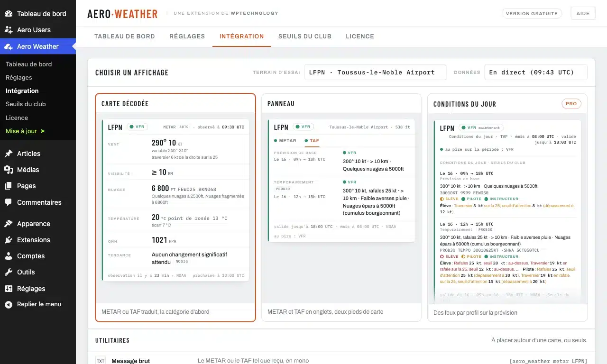Open Intégration submenu item

pos(22,91)
